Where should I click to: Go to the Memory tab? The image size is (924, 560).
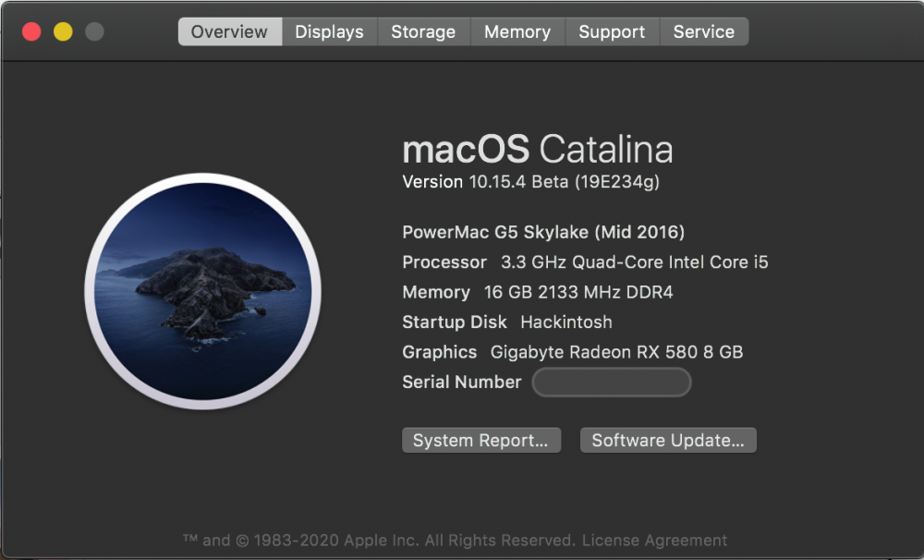coord(517,31)
